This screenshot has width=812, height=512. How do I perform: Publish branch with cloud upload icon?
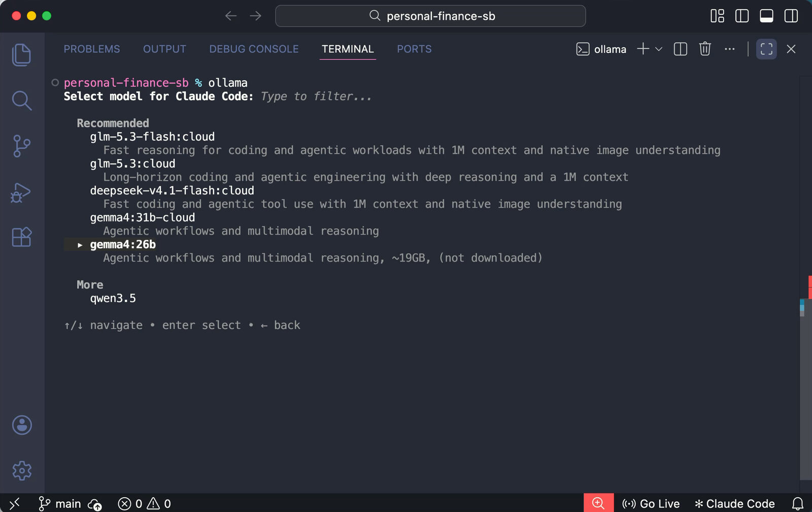pyautogui.click(x=95, y=504)
